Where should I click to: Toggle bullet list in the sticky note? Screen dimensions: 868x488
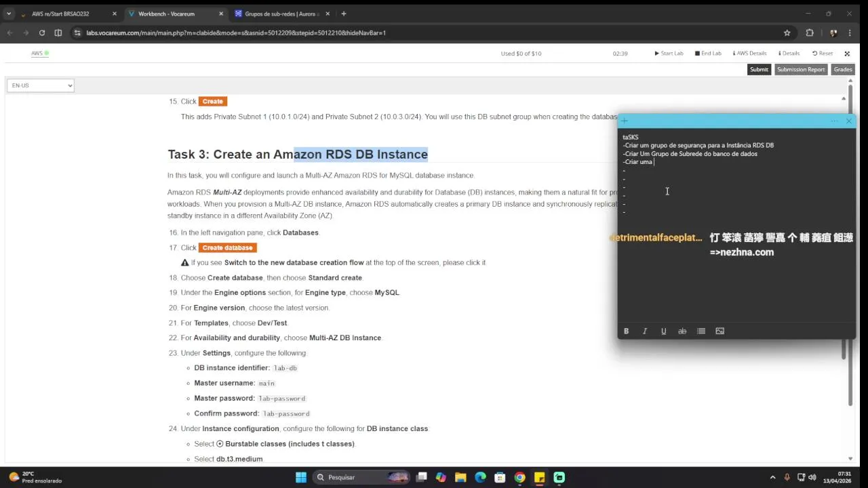(701, 331)
